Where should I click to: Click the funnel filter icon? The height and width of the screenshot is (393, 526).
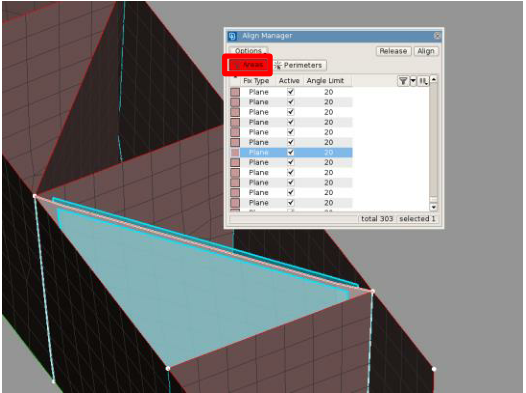coord(403,81)
